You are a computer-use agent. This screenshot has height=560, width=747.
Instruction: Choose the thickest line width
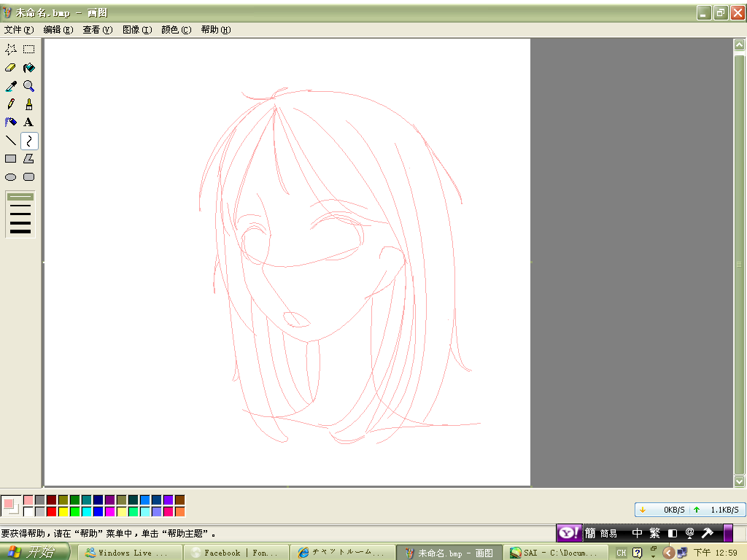tap(20, 231)
